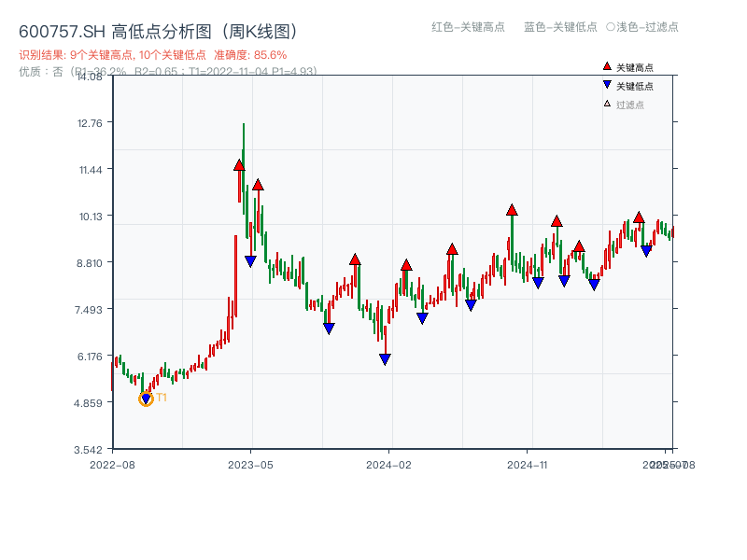Click the 10.13 y-axis label
This screenshot has height=560, width=747.
[91, 217]
